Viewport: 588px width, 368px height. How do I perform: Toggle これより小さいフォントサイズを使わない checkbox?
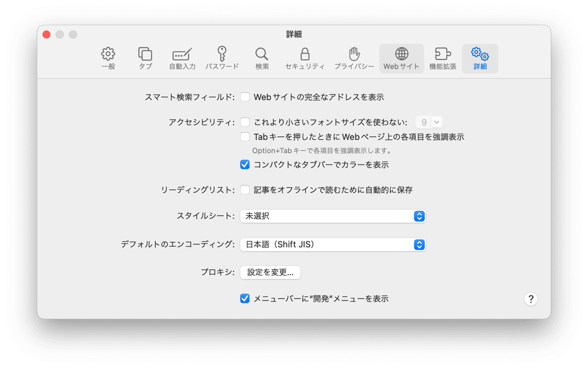click(x=245, y=122)
